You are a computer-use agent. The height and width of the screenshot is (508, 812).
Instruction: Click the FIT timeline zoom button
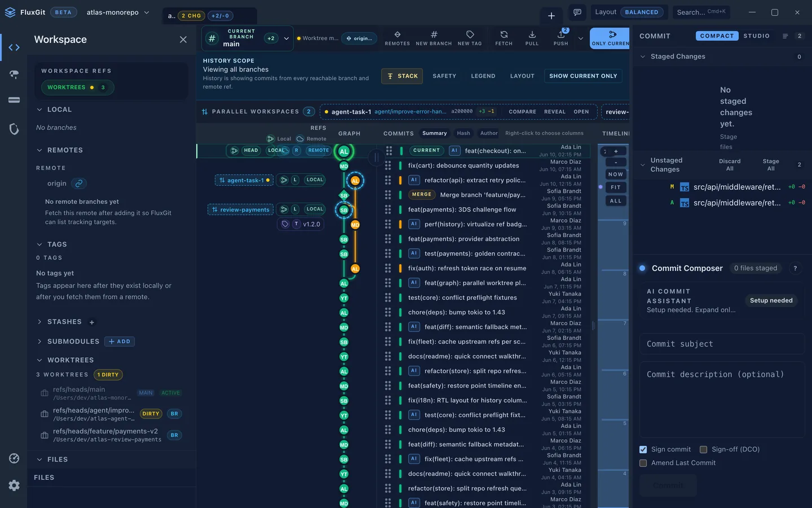[616, 187]
